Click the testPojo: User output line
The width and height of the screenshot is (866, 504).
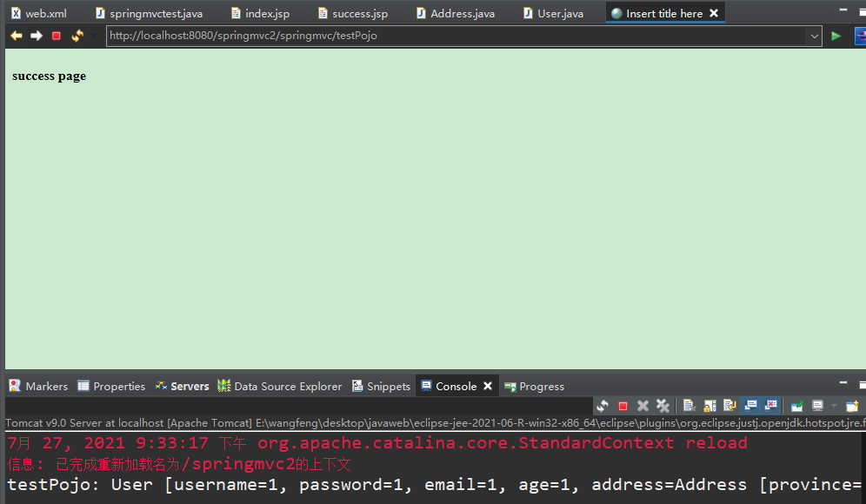coord(436,485)
